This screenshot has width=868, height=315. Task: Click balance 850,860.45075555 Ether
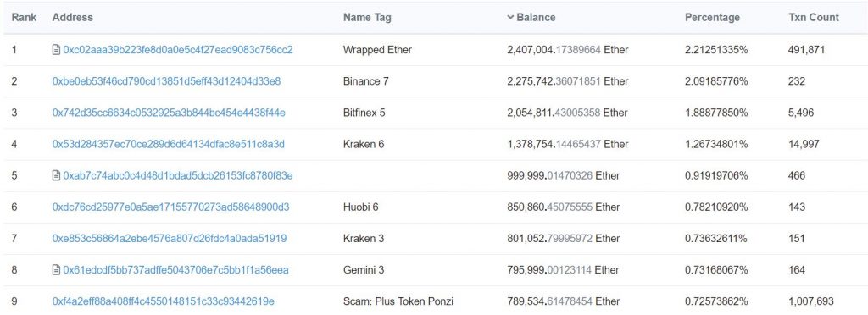pyautogui.click(x=564, y=207)
